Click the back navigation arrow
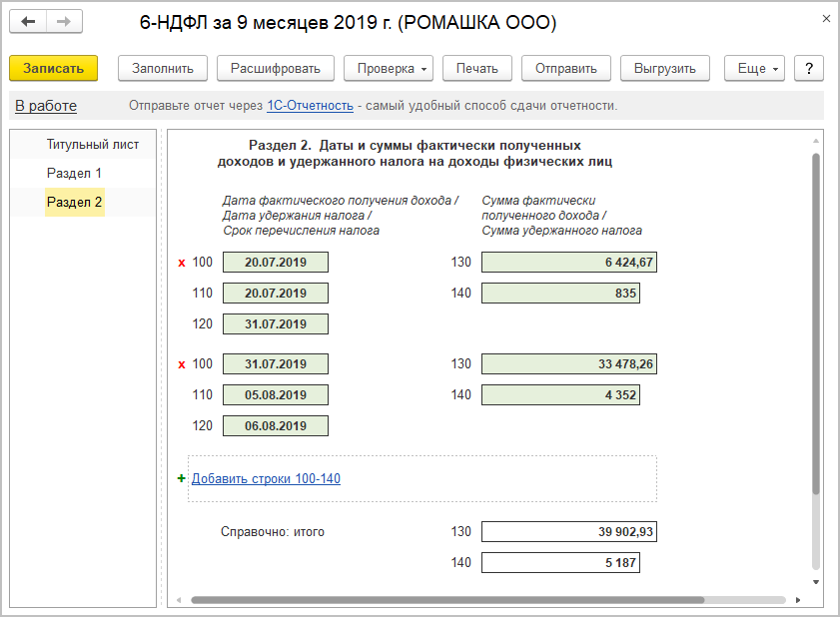Image resolution: width=840 pixels, height=617 pixels. coord(28,21)
